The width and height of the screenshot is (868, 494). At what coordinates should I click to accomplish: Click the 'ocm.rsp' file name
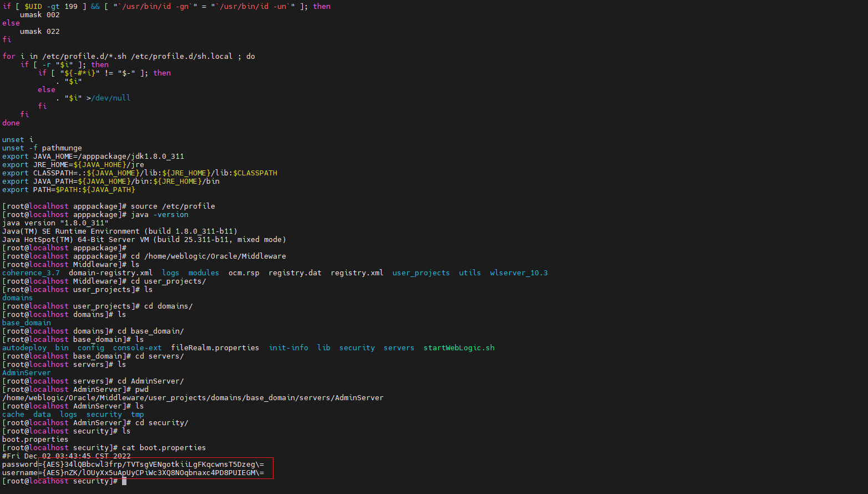[x=244, y=273]
